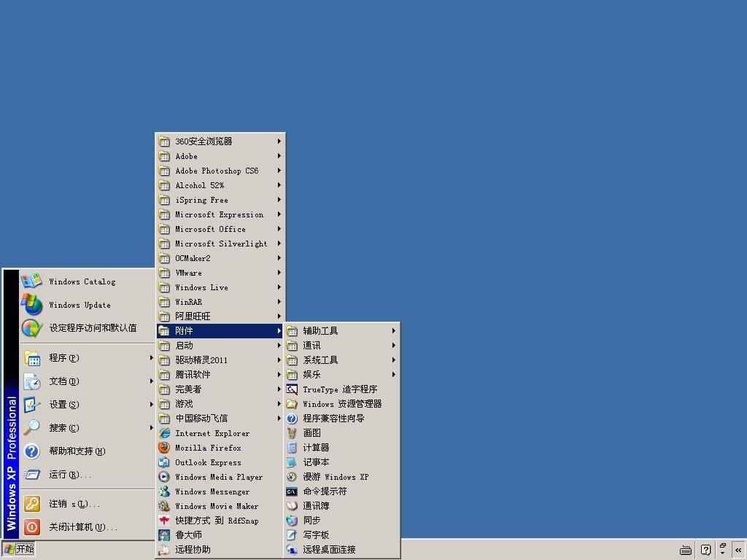Open the 记事本 notepad icon
747x560 pixels.
292,462
